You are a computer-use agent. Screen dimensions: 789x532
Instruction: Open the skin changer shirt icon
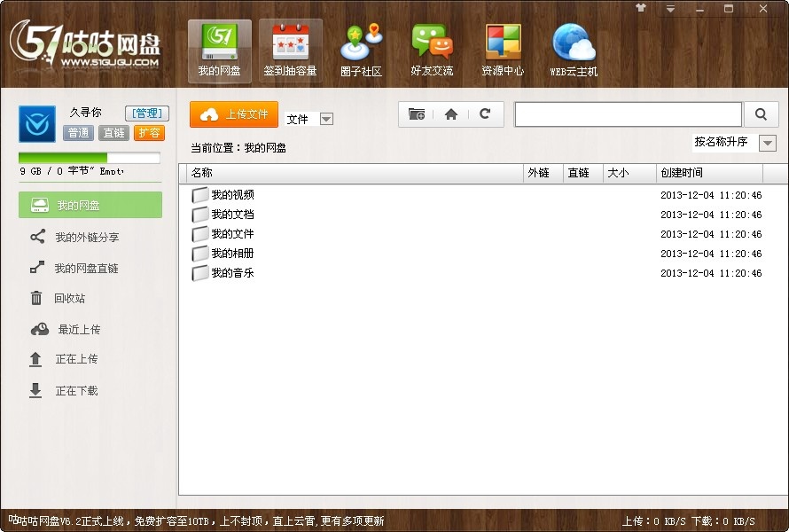point(641,8)
